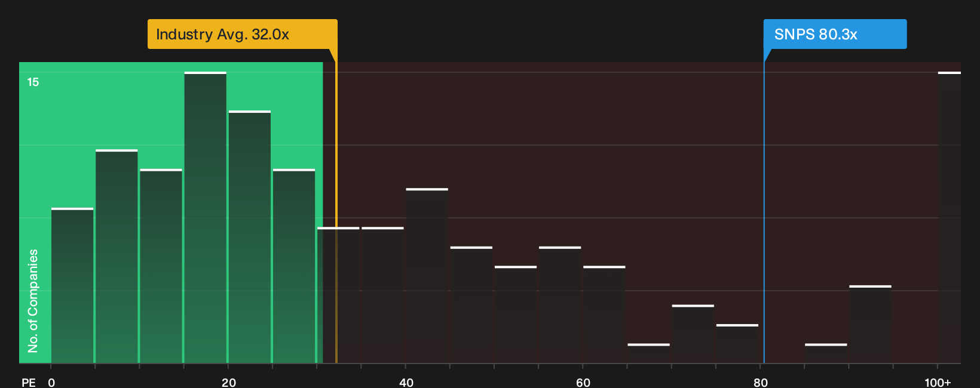Click the 'No. of Companies' axis title
980x388 pixels.
click(x=33, y=301)
